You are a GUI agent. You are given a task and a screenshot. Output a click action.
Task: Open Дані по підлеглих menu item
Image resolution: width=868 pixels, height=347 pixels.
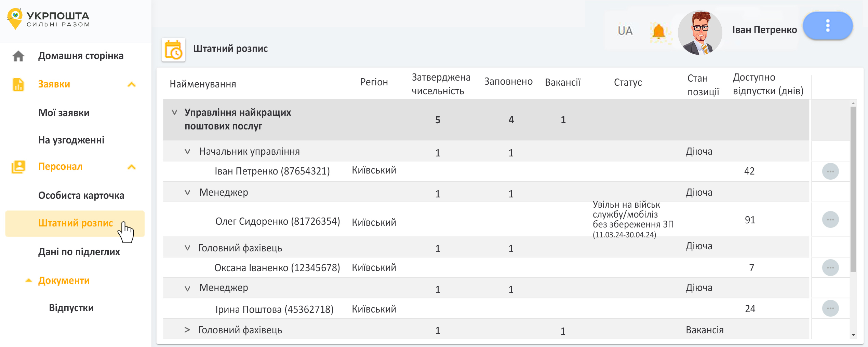coord(79,252)
